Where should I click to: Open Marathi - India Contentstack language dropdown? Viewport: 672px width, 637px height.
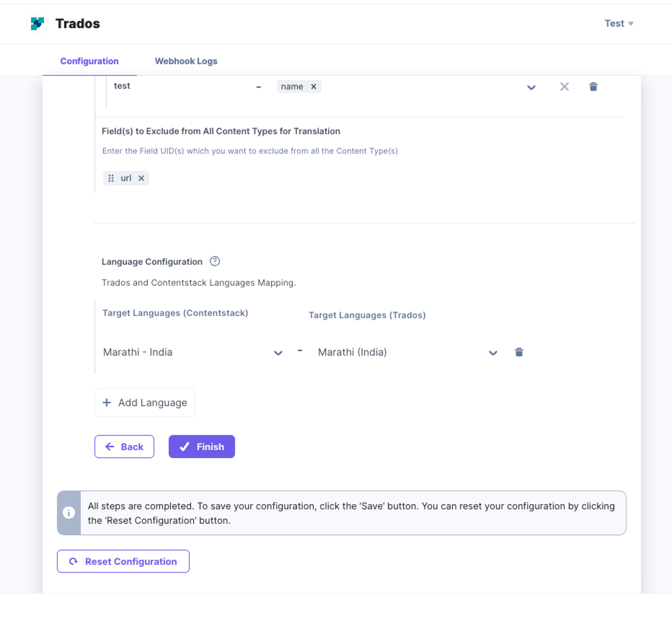(x=192, y=352)
